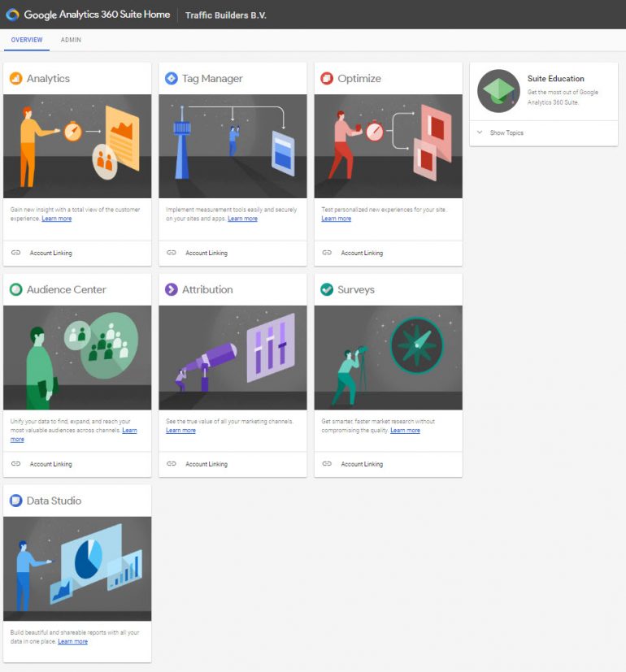Open Account Linking for Optimize
Screen dimensions: 626x672
(363, 253)
